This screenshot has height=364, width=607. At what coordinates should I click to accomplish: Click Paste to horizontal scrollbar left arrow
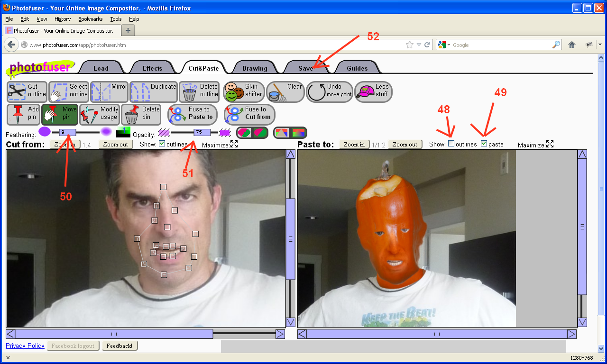coord(302,334)
